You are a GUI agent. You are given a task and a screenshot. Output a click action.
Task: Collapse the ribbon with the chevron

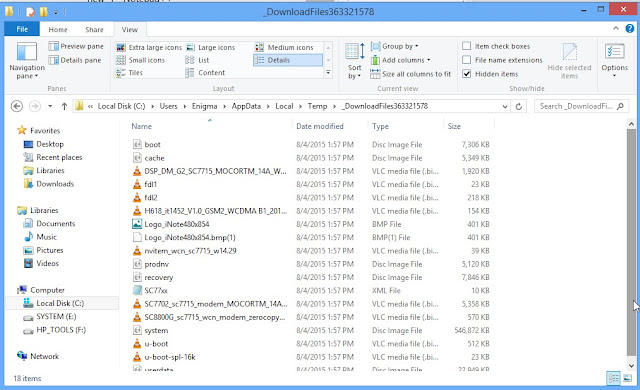pos(616,28)
